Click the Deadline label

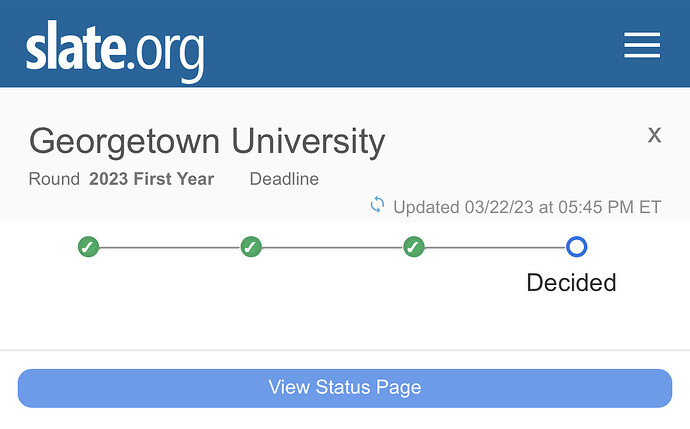point(284,179)
